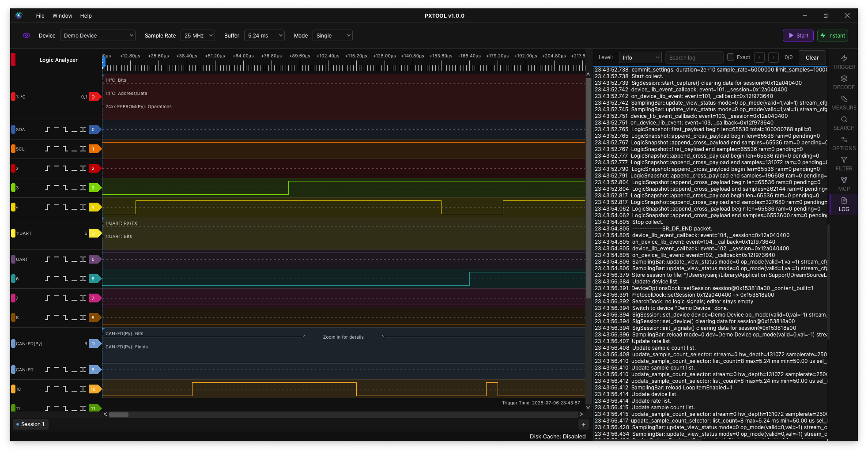Screen dimensions: 868x453
Task: Click channel 4 yellow color swatch
Action: (x=13, y=207)
